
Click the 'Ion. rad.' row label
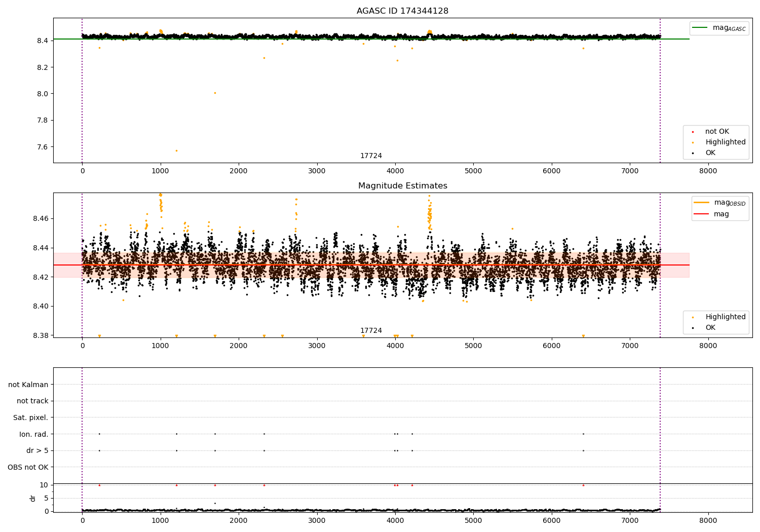[x=33, y=434]
